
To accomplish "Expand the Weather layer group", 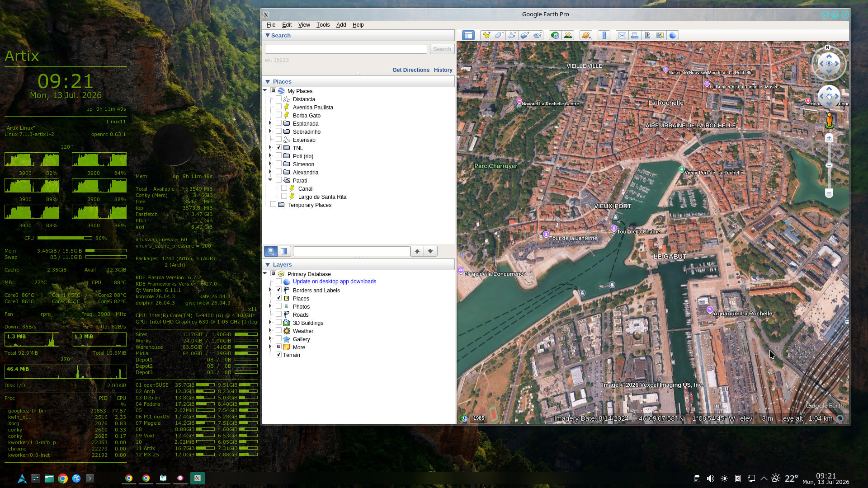I will click(x=270, y=331).
